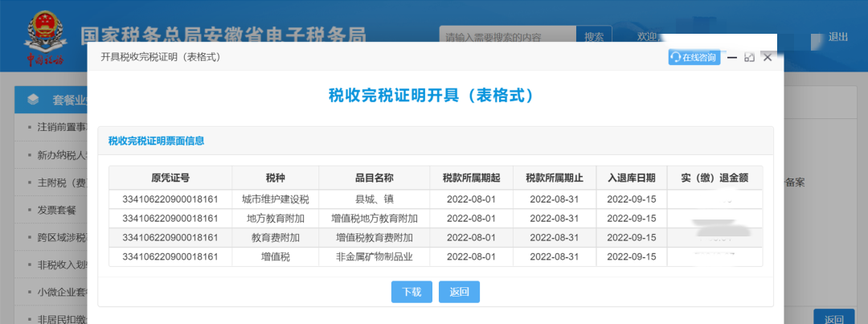Click the search input box at top
Image resolution: width=868 pixels, height=324 pixels.
[x=507, y=37]
